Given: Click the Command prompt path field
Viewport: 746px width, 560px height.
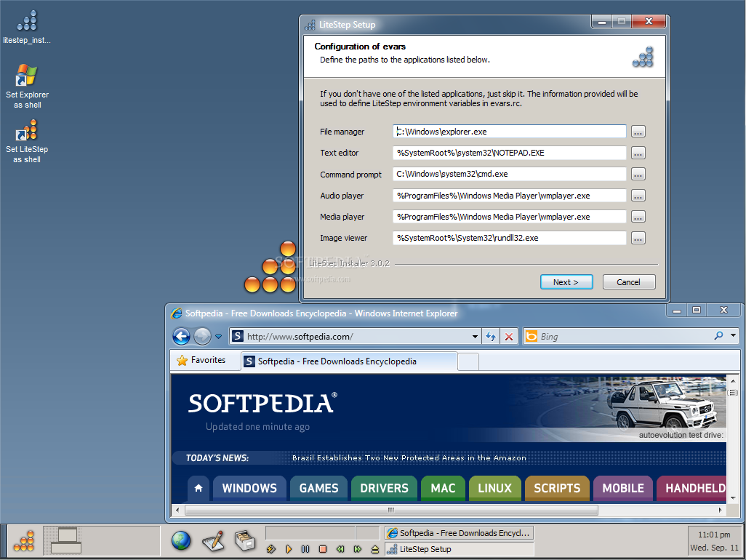Looking at the screenshot, I should (x=510, y=174).
